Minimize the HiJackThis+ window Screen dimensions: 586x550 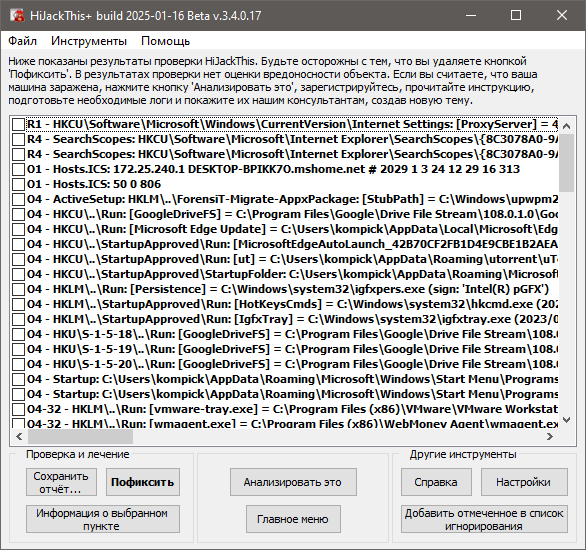tap(471, 15)
